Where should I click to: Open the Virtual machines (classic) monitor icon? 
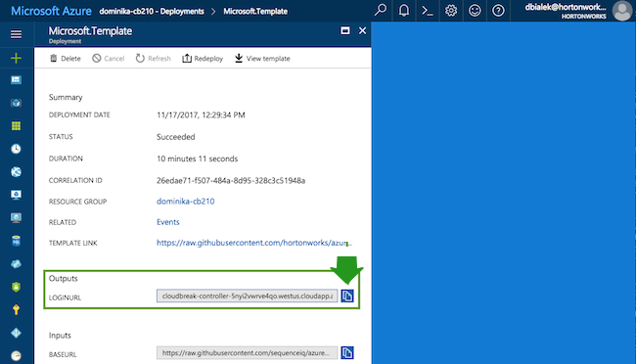click(x=16, y=195)
